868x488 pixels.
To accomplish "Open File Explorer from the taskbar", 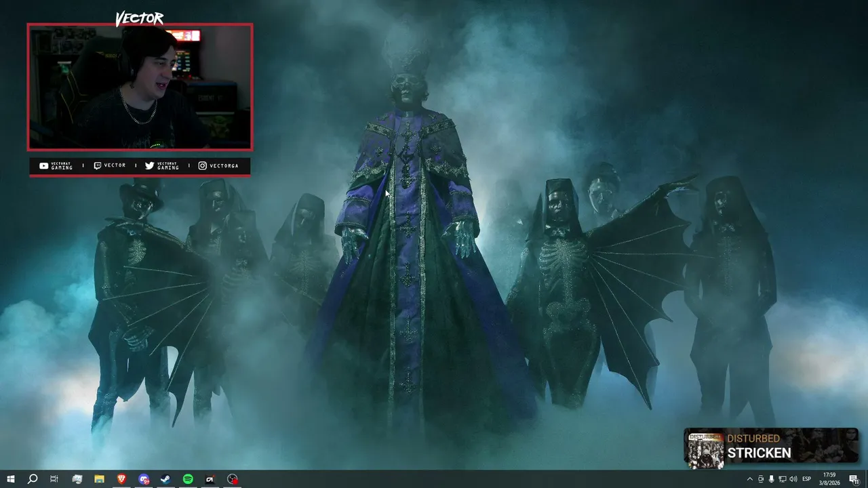I will pyautogui.click(x=99, y=479).
